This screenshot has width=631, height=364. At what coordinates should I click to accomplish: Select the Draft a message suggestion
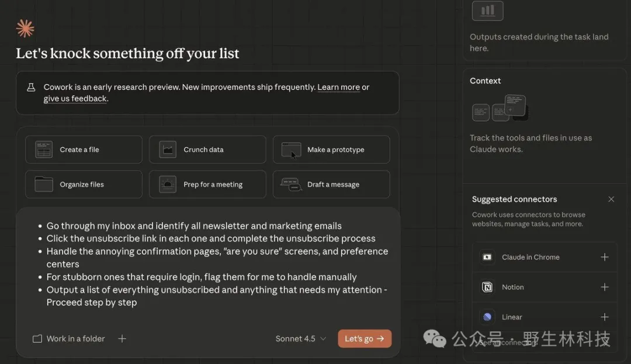click(331, 185)
